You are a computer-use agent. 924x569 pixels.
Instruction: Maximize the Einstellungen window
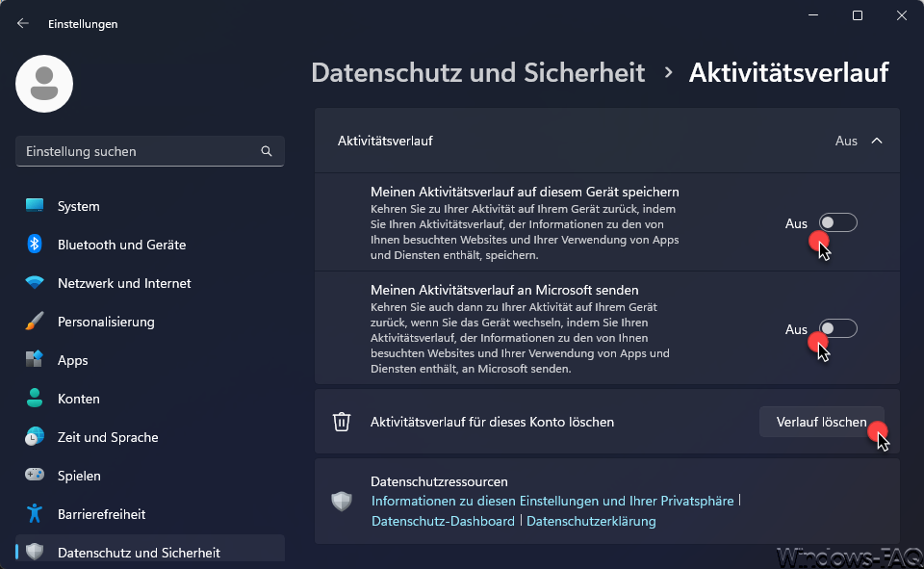point(858,15)
